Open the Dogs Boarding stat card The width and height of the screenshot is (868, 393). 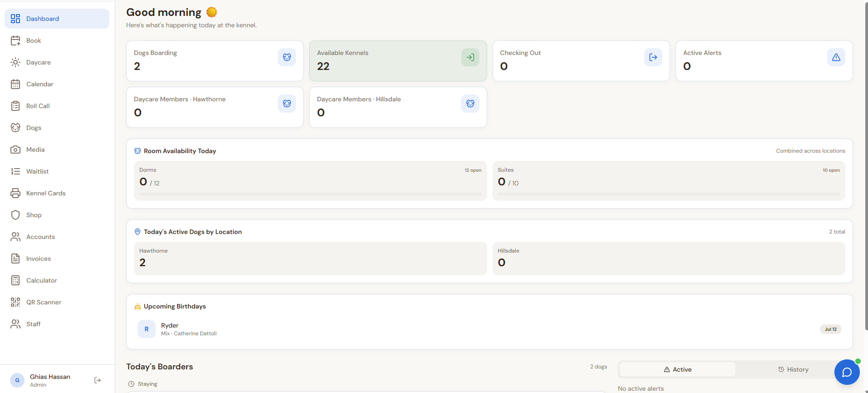(215, 61)
